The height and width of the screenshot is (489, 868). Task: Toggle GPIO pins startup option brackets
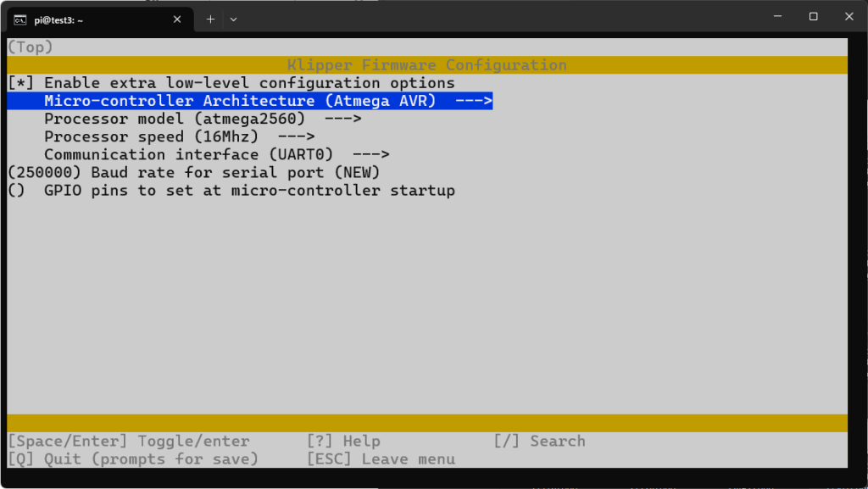tap(16, 191)
